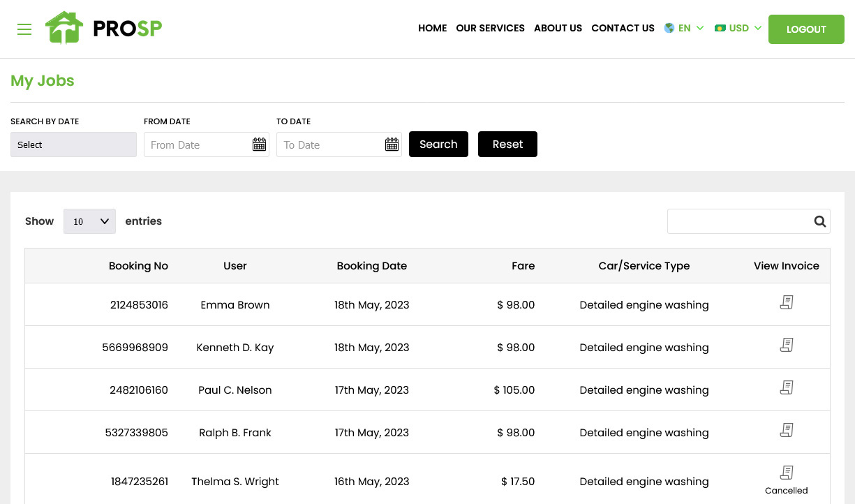View invoice for Ralph B. Frank booking
855x504 pixels.
pyautogui.click(x=787, y=430)
